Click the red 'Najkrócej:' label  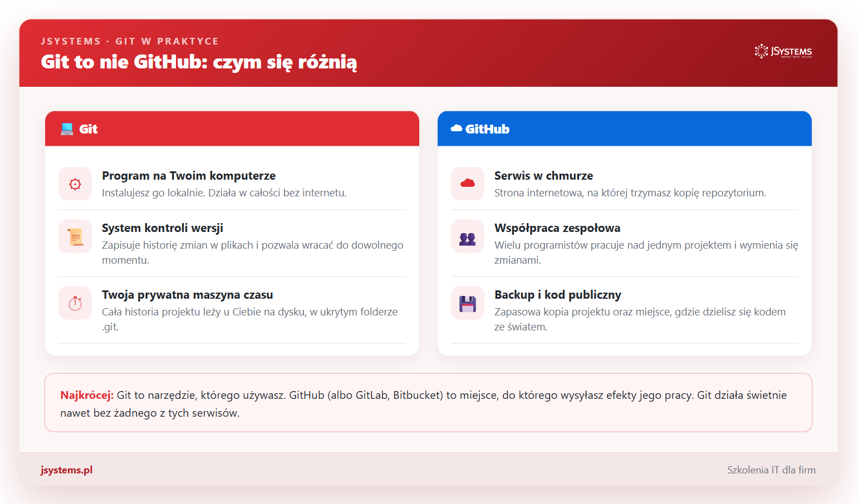click(x=87, y=396)
